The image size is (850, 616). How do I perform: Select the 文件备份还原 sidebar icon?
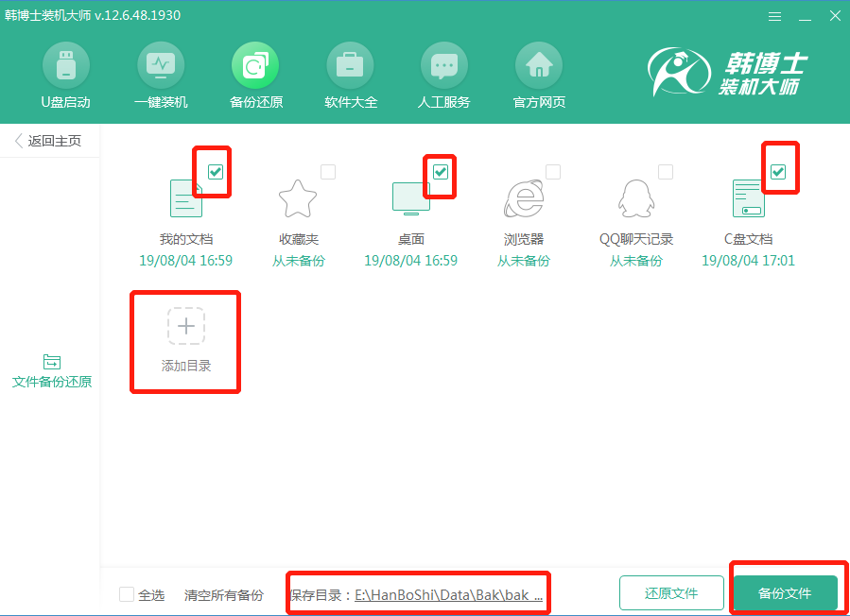[x=51, y=364]
